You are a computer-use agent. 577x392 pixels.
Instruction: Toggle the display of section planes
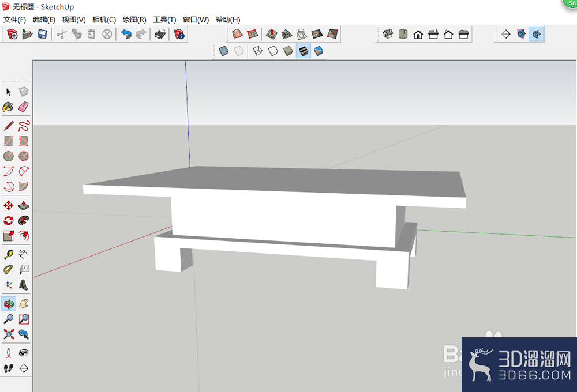point(521,34)
